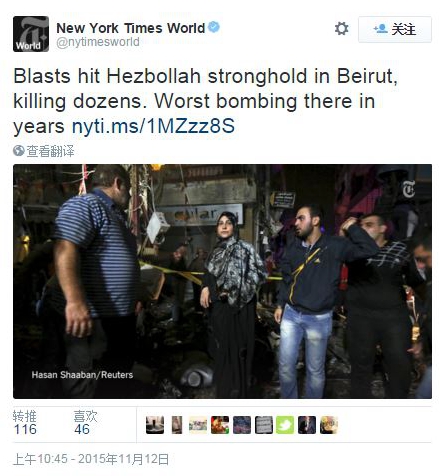
Task: Open the New York Times World profile name
Action: tap(130, 28)
